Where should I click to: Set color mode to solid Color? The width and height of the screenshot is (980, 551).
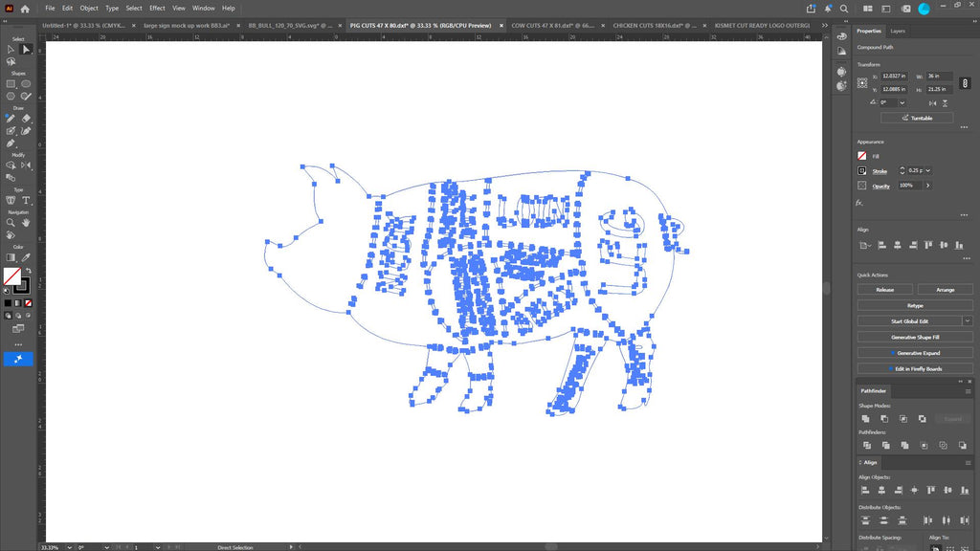[x=8, y=303]
